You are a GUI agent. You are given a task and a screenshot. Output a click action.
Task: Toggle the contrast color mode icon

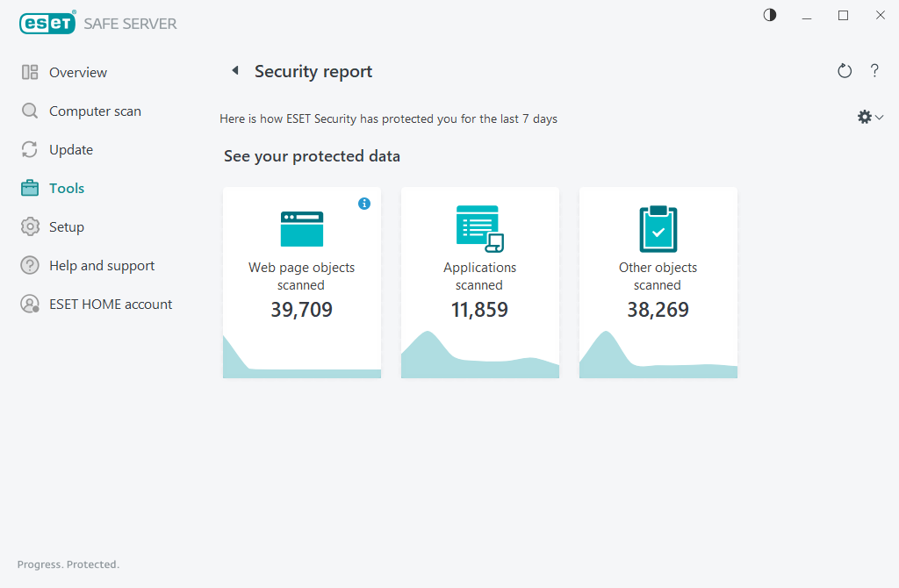click(769, 15)
